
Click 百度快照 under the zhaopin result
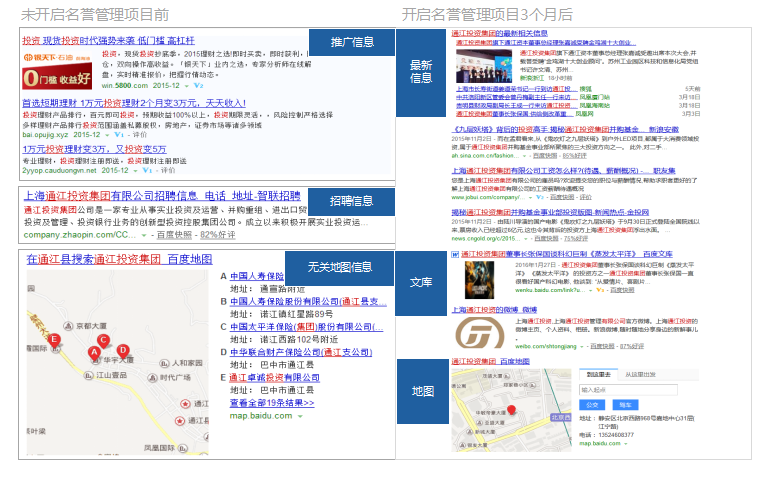(x=174, y=235)
